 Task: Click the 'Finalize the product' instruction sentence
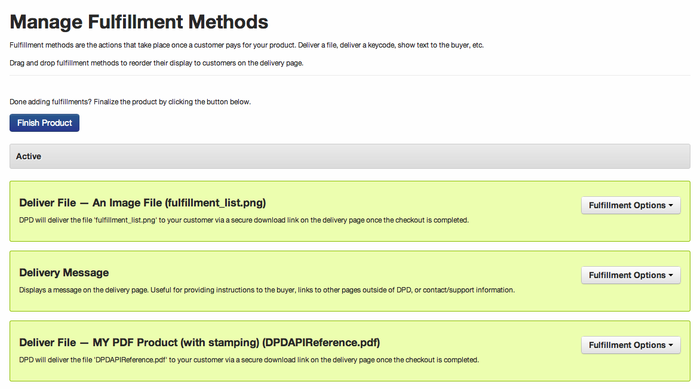tap(172, 102)
